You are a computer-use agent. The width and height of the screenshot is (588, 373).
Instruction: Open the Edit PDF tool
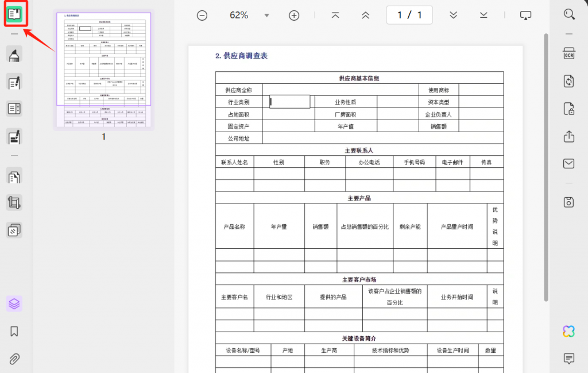14,83
